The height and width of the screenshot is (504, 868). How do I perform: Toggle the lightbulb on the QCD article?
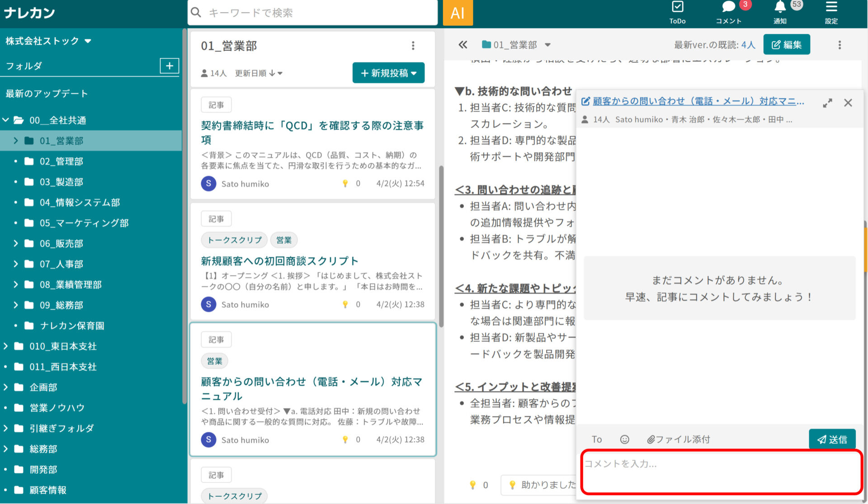346,184
